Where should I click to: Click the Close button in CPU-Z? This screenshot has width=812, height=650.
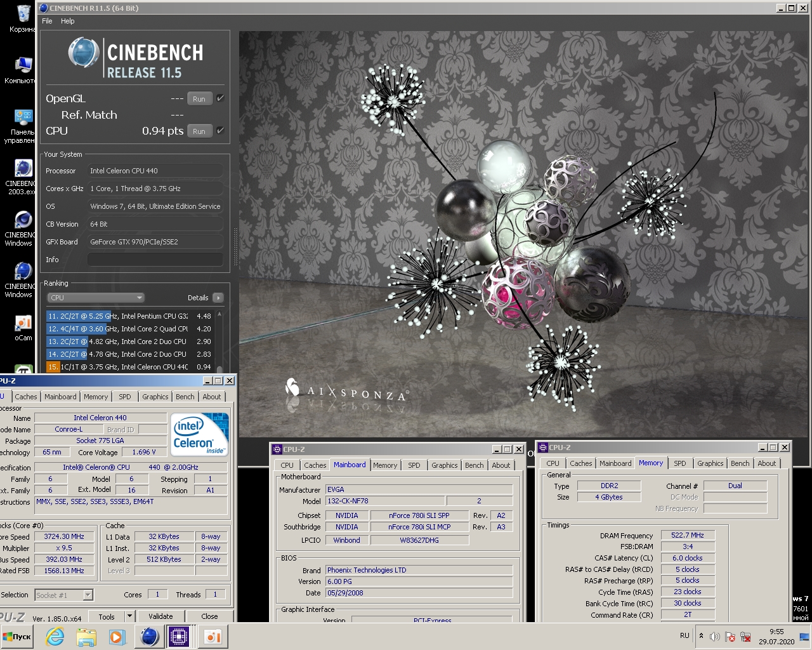tap(209, 616)
